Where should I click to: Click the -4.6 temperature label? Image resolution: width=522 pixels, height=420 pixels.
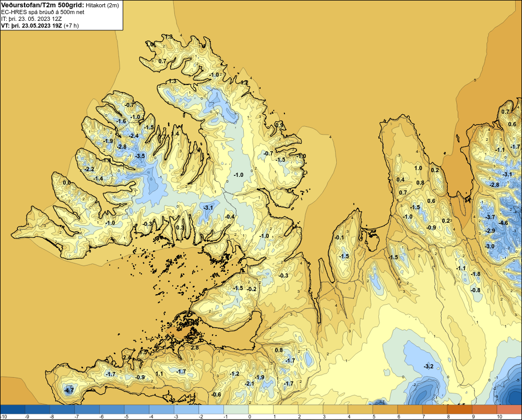pos(503,223)
